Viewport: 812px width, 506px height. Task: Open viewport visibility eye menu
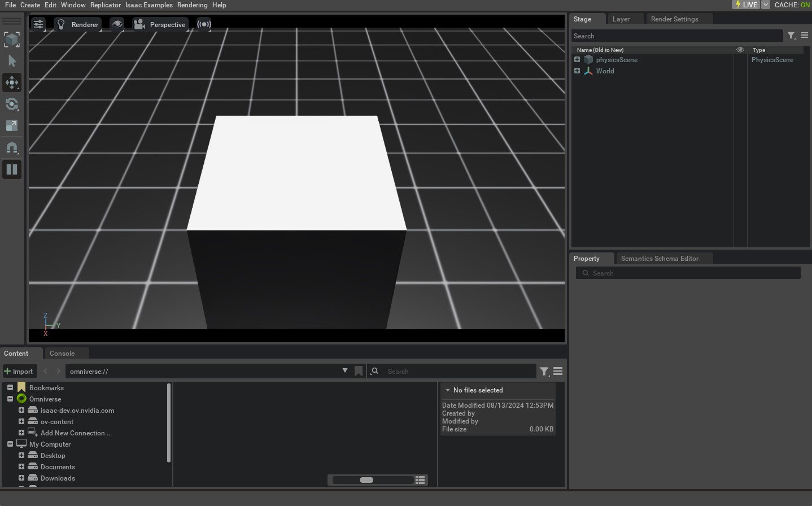(117, 24)
